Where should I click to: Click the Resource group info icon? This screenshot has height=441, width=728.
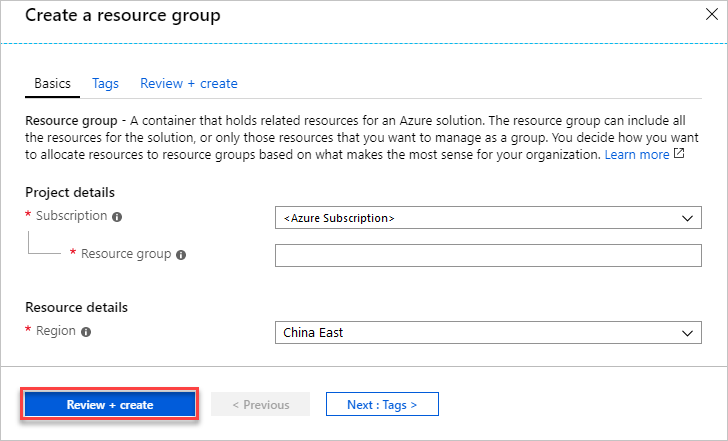pyautogui.click(x=181, y=255)
